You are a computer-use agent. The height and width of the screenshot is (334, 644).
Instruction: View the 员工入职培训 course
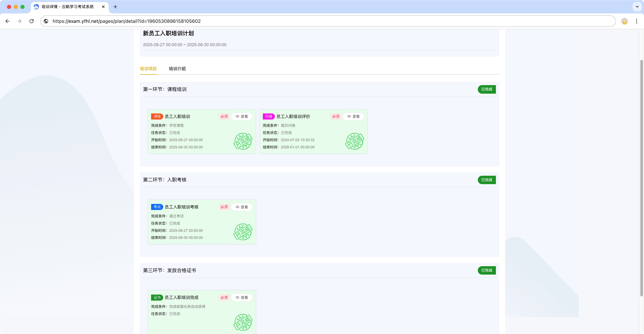pos(242,117)
